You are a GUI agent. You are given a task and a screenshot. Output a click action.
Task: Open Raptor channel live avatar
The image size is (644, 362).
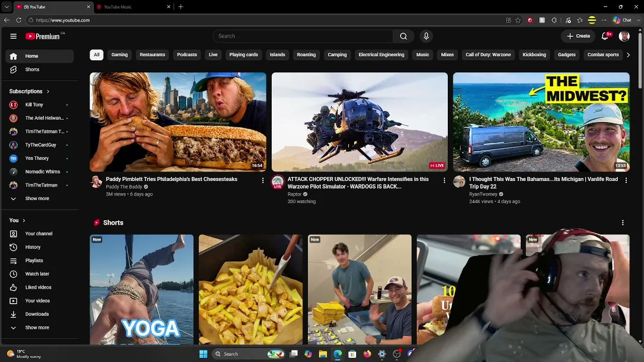278,182
